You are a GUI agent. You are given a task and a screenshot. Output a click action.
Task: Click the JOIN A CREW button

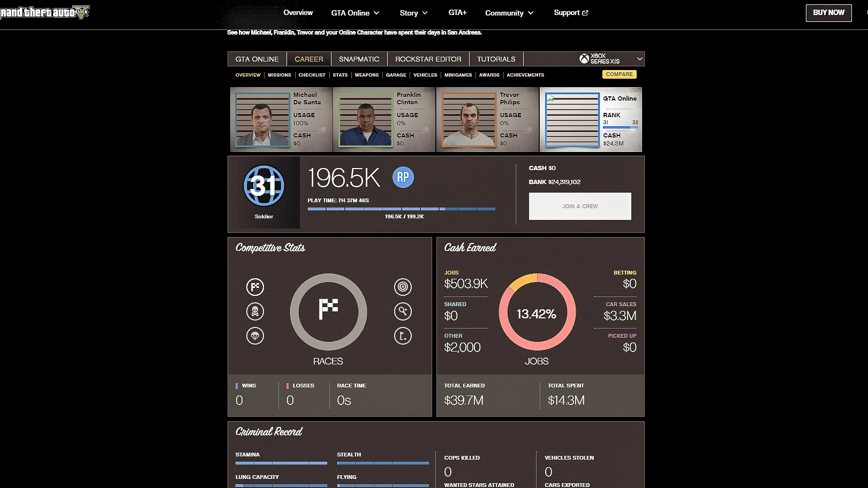click(x=580, y=206)
